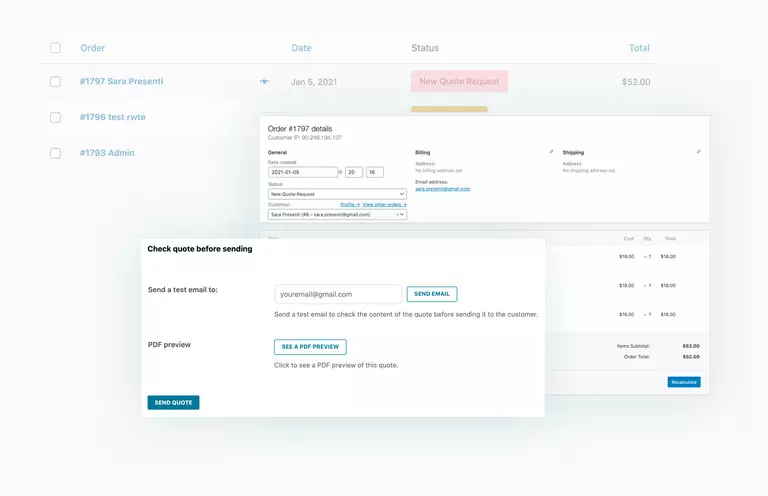Tick the checkbox for order #1796
Viewport: 768px width, 496px height.
click(x=55, y=117)
